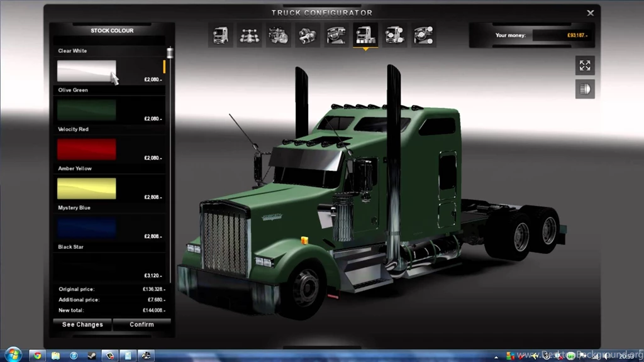
Task: Launch Steam from the taskbar
Action: pos(92,356)
